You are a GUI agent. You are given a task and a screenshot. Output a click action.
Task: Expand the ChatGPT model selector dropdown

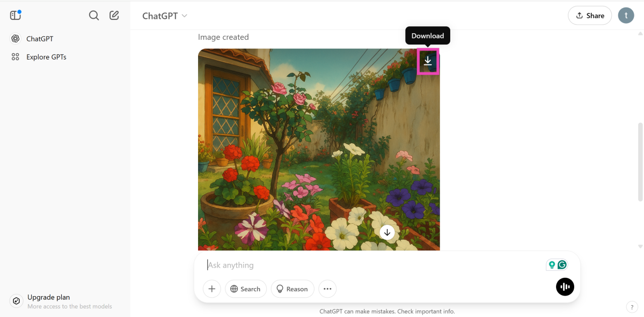pyautogui.click(x=165, y=16)
